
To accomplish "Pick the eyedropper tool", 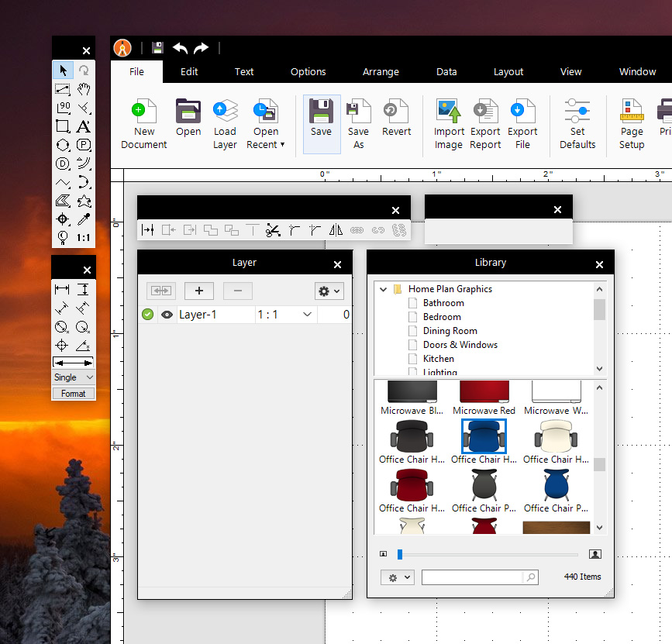I will (84, 219).
